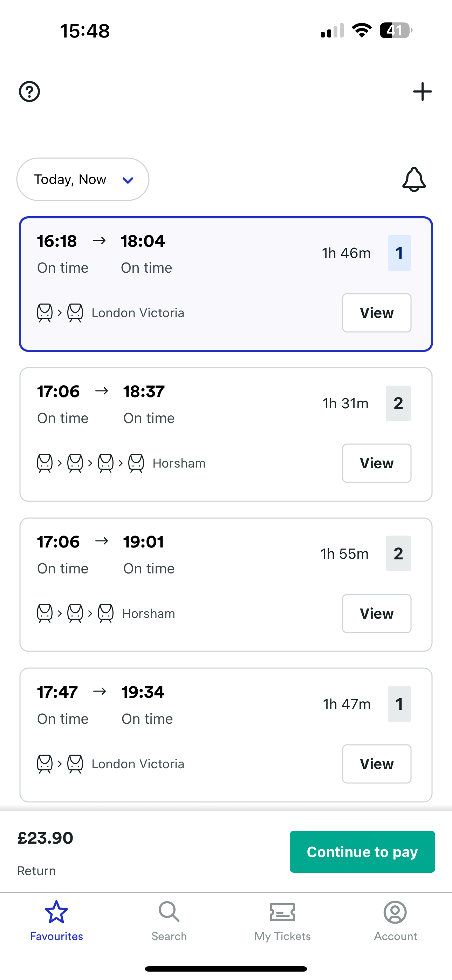Tap the bell alert notification icon

414,179
